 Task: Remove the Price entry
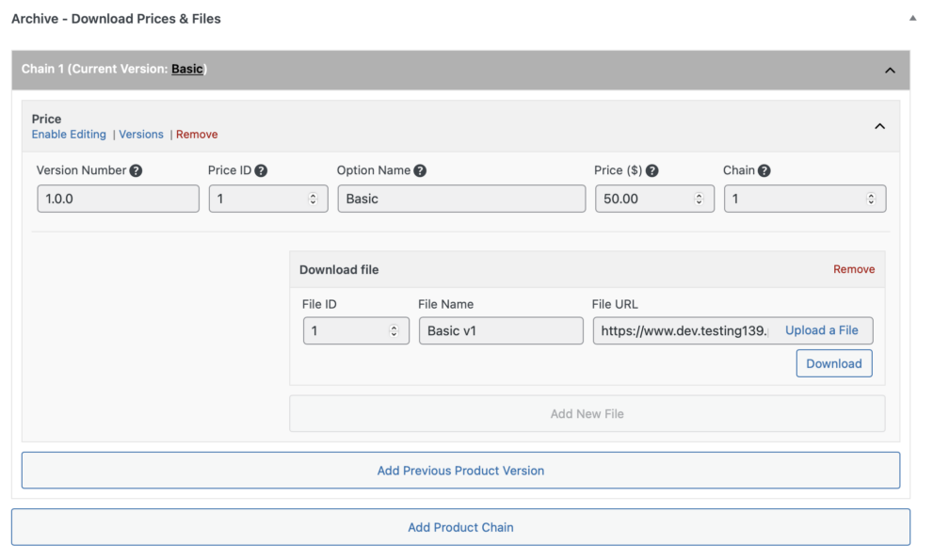(x=197, y=135)
